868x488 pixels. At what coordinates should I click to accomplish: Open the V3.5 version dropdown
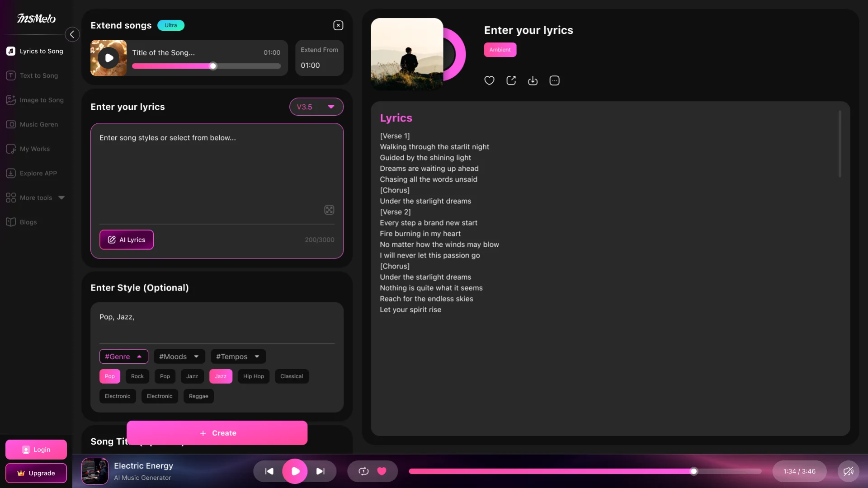pyautogui.click(x=316, y=107)
